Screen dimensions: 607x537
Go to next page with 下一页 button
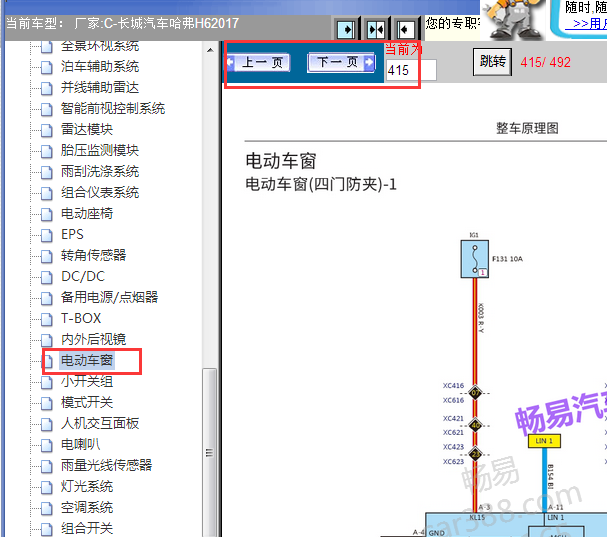coord(341,62)
